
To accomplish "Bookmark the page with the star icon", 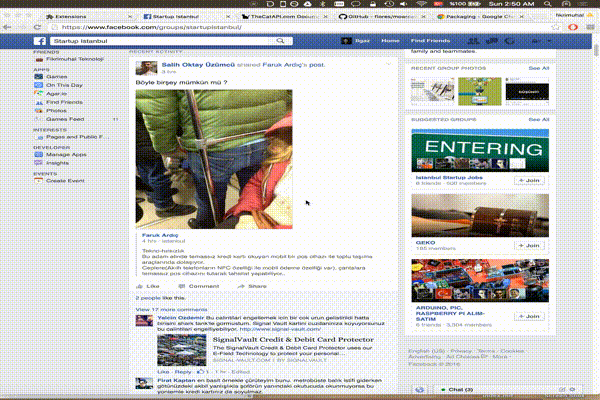I will pyautogui.click(x=555, y=27).
